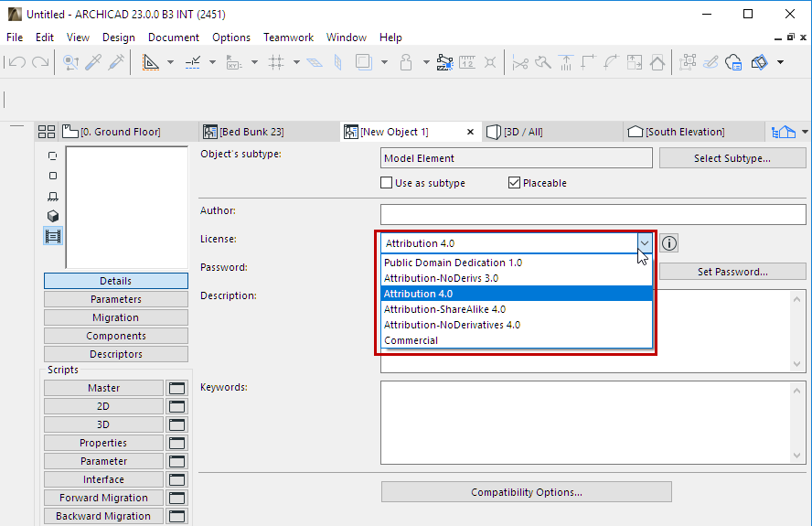Open the Teamwork menu
812x526 pixels.
[x=288, y=38]
